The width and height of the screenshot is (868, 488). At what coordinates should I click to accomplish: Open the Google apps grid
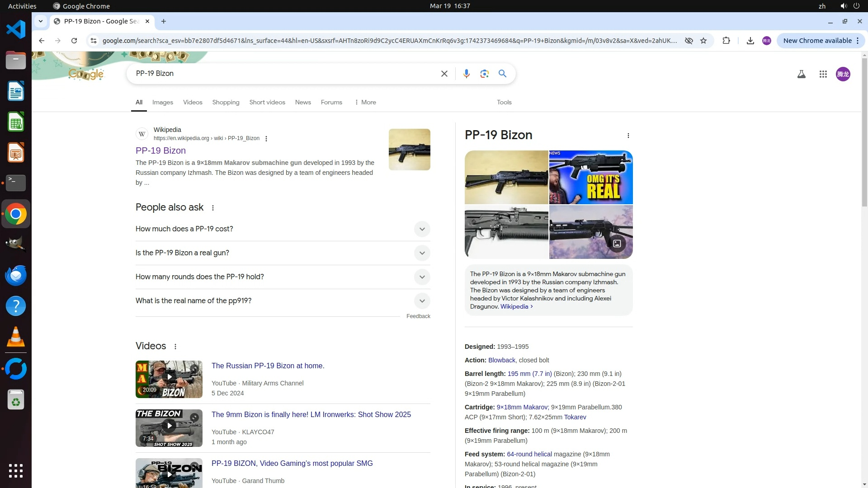[823, 75]
